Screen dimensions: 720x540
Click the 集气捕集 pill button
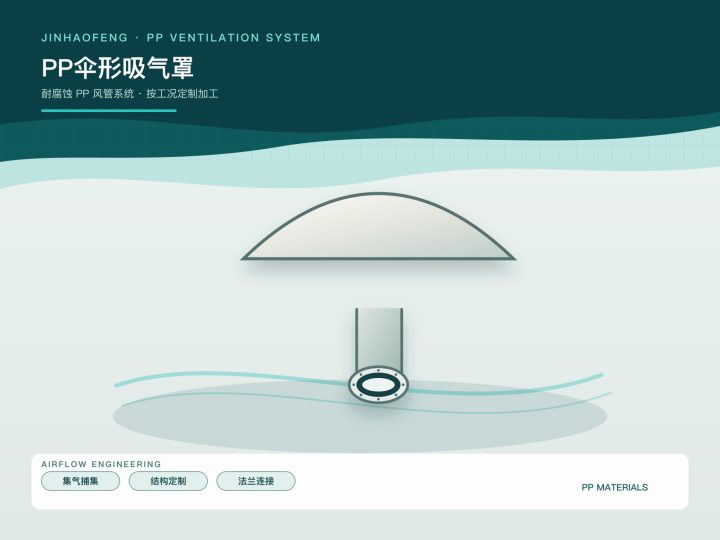[x=80, y=481]
